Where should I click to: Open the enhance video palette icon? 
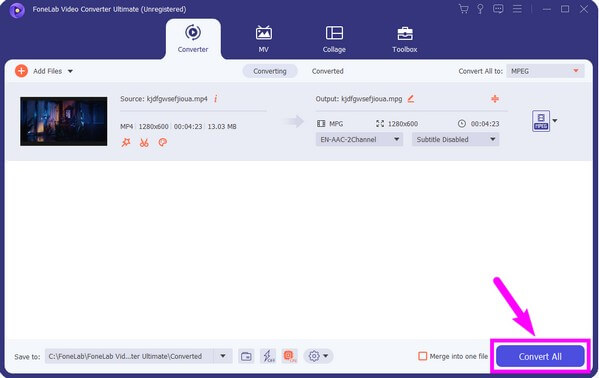[163, 143]
